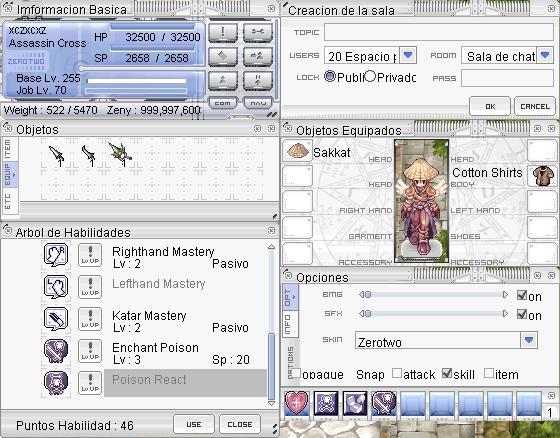
Task: Click the empty left hand equipment slot
Action: 542,201
